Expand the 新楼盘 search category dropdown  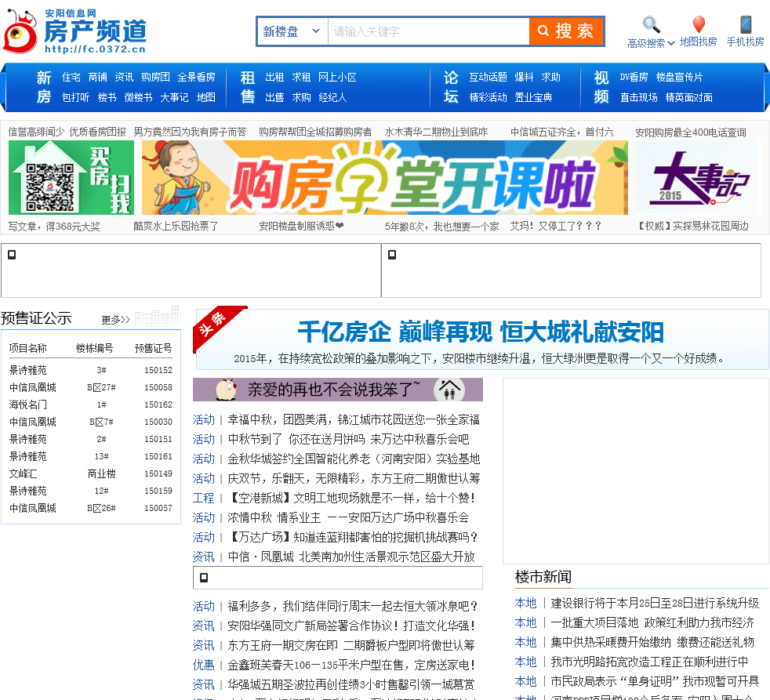(292, 31)
